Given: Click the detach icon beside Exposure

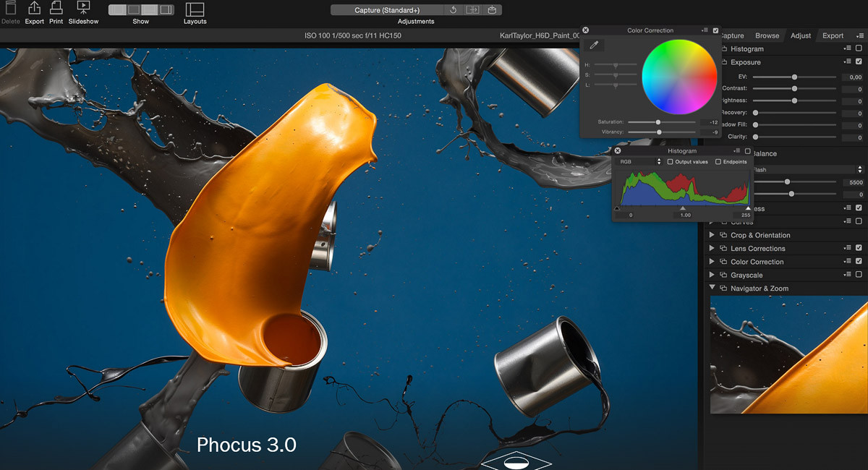Looking at the screenshot, I should [x=724, y=62].
